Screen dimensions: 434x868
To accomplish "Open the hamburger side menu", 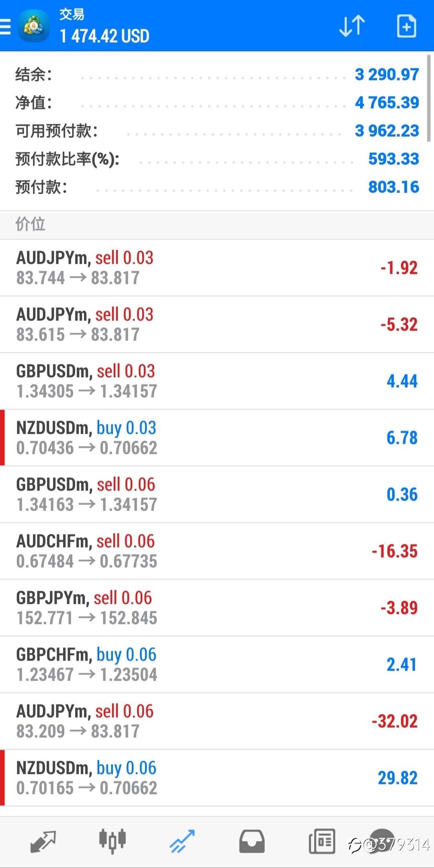I will pyautogui.click(x=6, y=27).
